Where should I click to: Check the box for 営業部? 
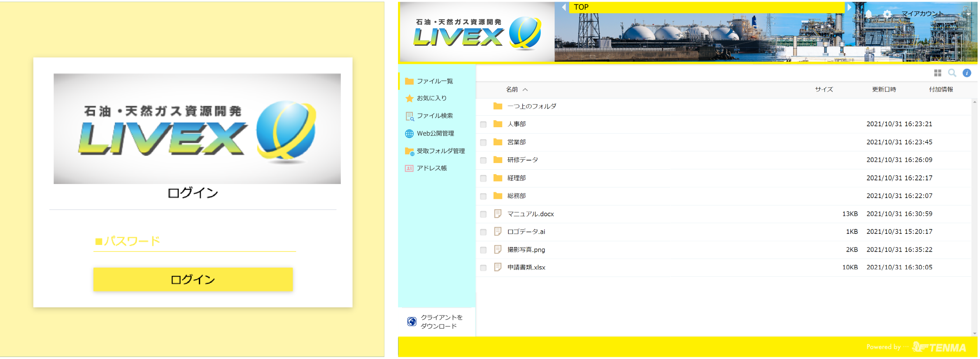click(483, 142)
